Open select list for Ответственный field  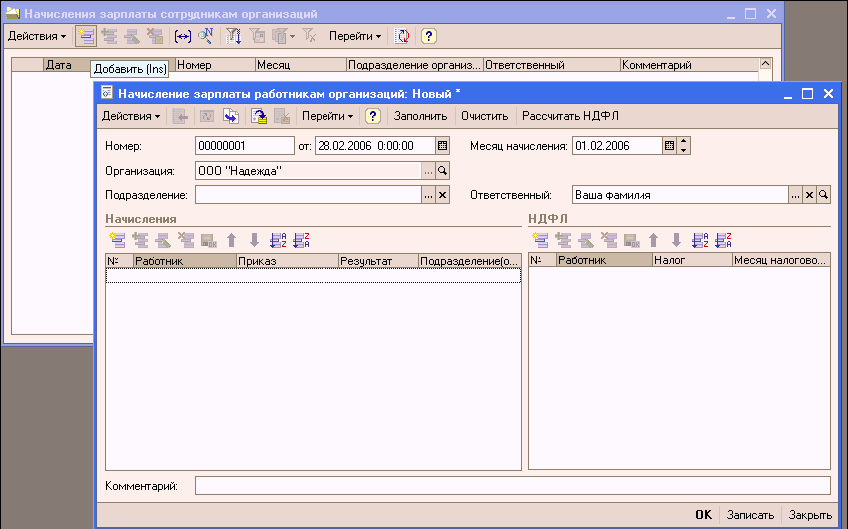[x=795, y=195]
